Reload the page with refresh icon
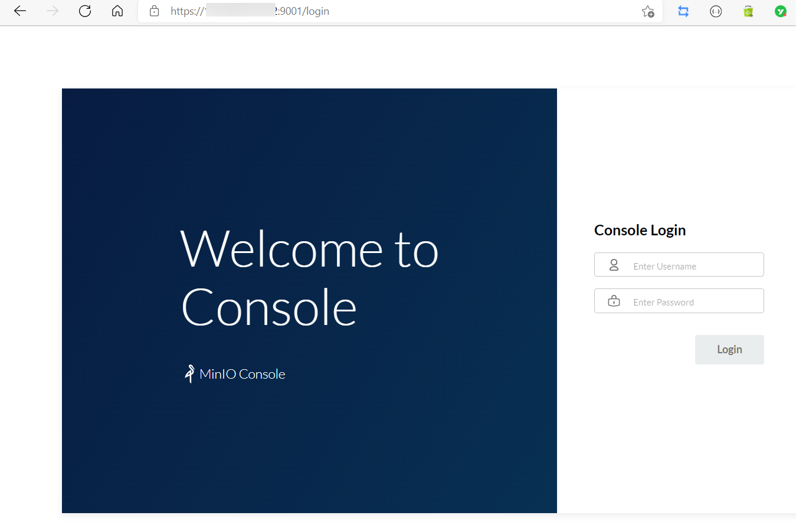 coord(85,11)
